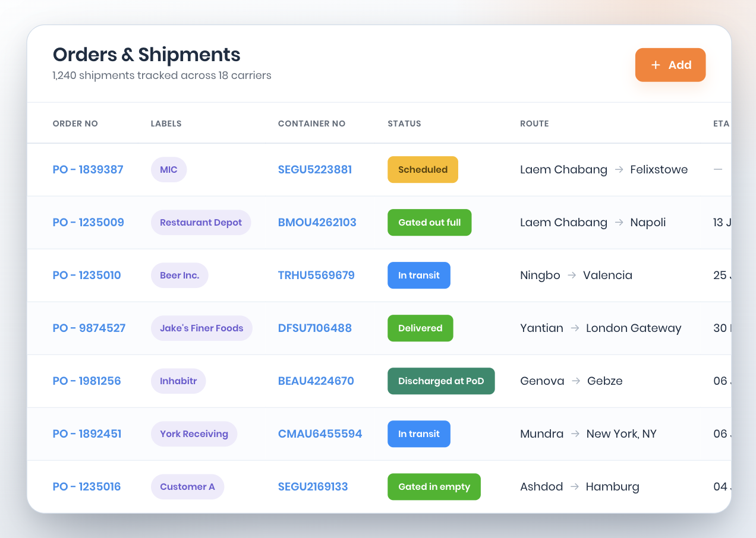Click the Gated out full status badge
This screenshot has height=538, width=756.
click(x=430, y=223)
